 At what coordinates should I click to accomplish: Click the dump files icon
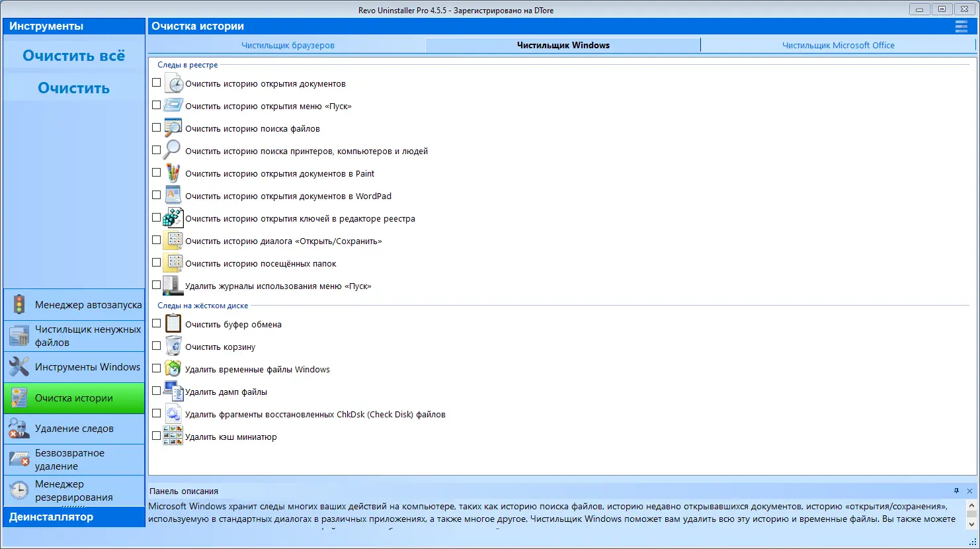[x=173, y=392]
